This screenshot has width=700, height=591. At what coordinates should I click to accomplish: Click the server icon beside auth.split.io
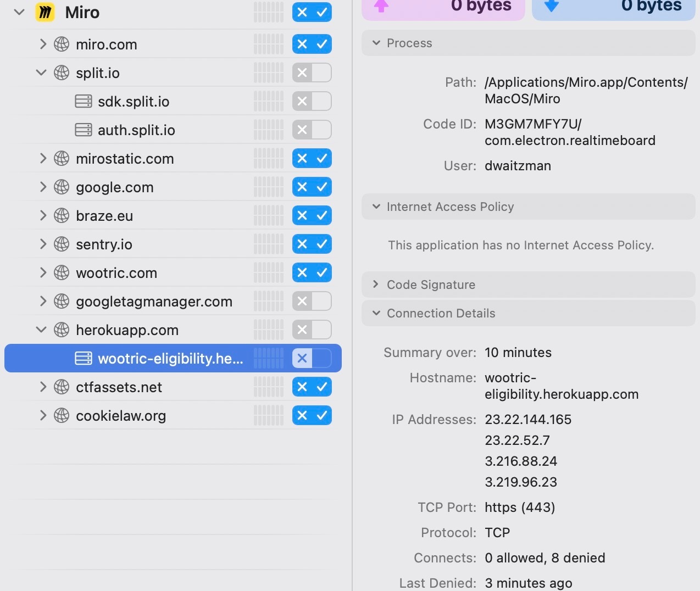84,130
